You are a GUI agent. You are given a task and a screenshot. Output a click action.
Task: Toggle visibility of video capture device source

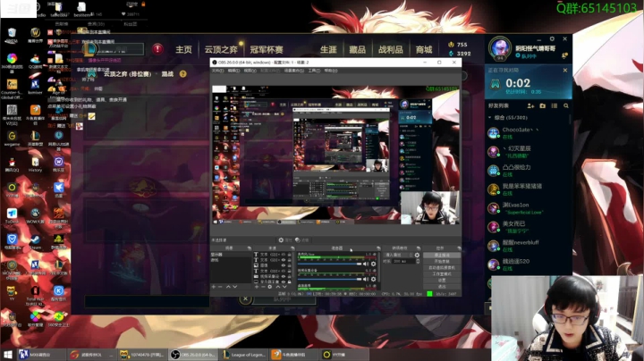click(x=284, y=276)
